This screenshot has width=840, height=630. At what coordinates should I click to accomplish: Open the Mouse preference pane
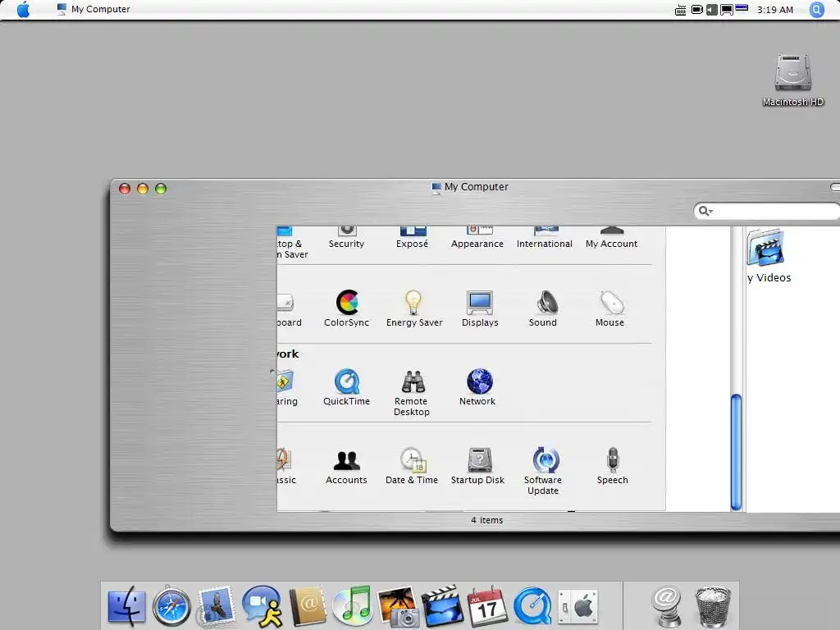[610, 308]
